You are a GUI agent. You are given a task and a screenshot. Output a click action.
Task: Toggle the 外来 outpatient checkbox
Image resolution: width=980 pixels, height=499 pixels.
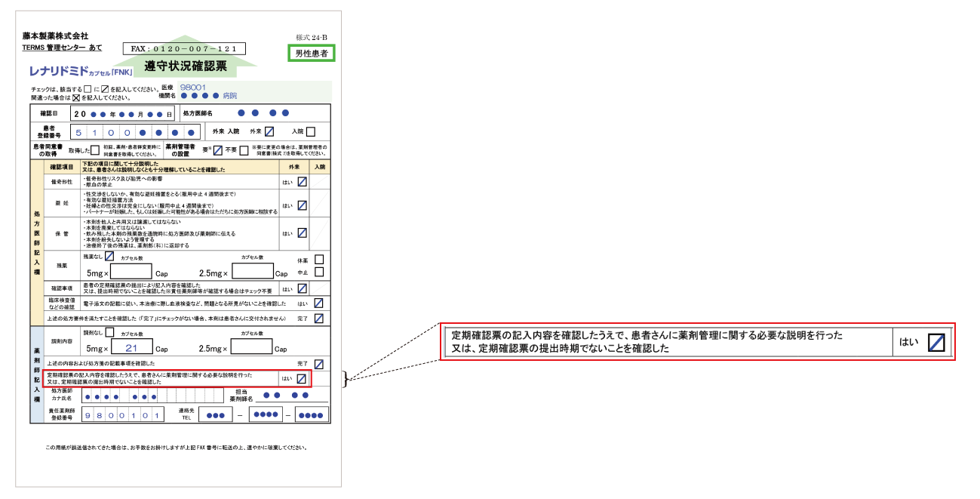pos(269,132)
